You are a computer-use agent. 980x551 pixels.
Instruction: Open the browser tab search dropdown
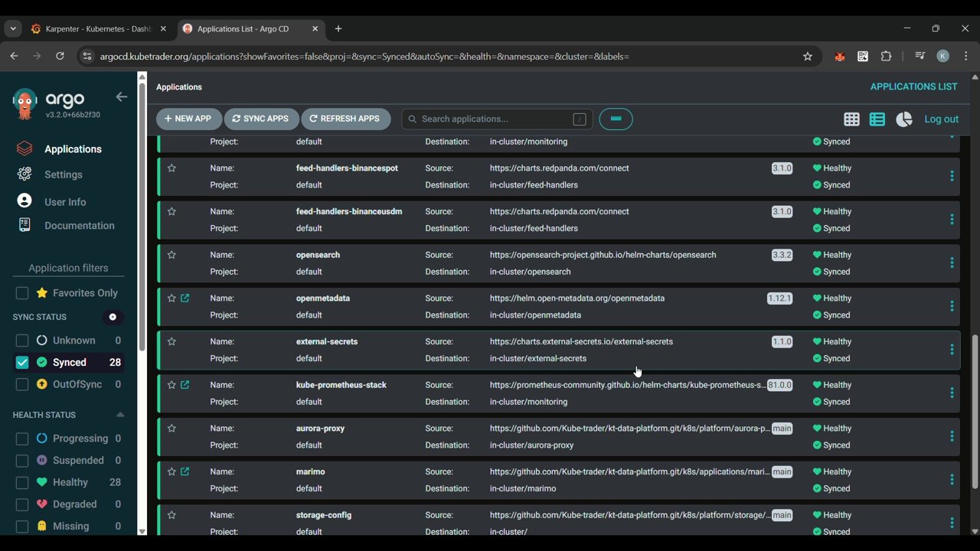pos(13,28)
